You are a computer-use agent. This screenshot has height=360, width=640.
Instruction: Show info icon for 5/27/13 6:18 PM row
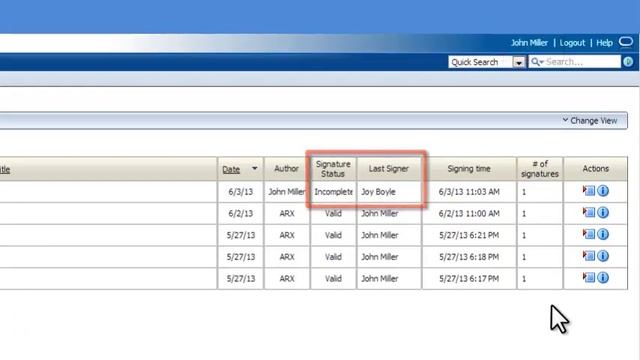click(603, 256)
